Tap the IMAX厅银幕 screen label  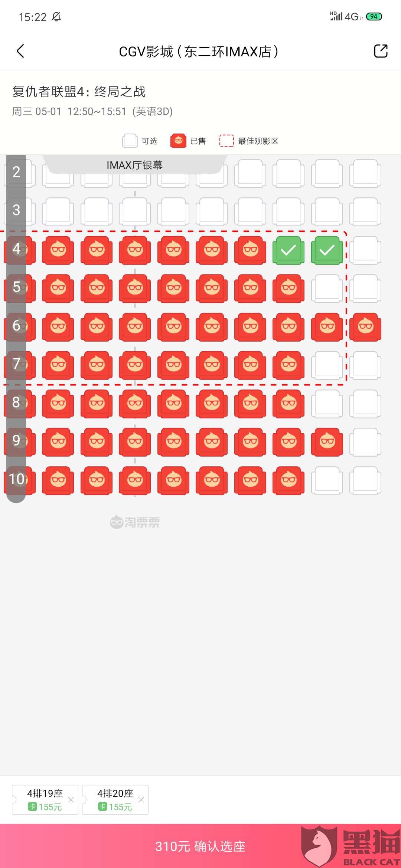(134, 165)
